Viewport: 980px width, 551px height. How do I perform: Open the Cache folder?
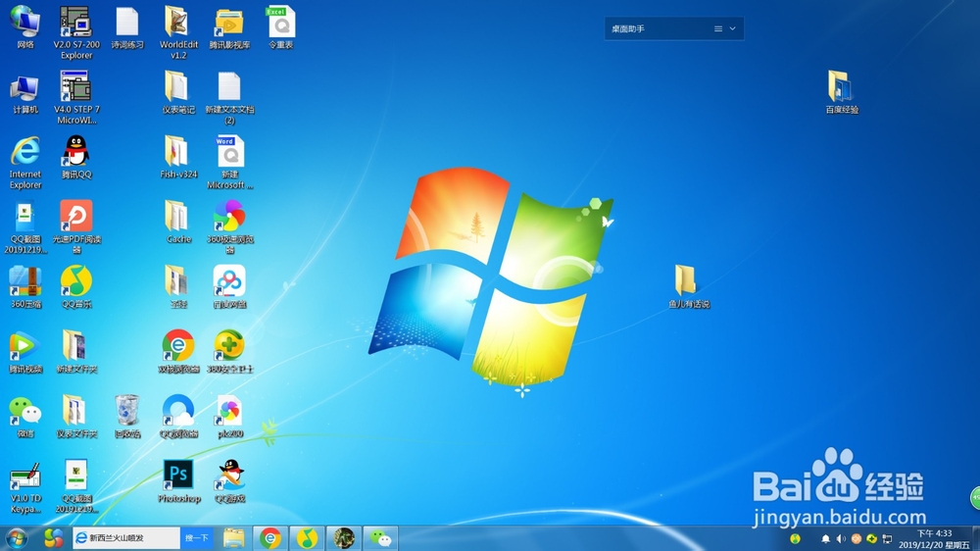178,222
